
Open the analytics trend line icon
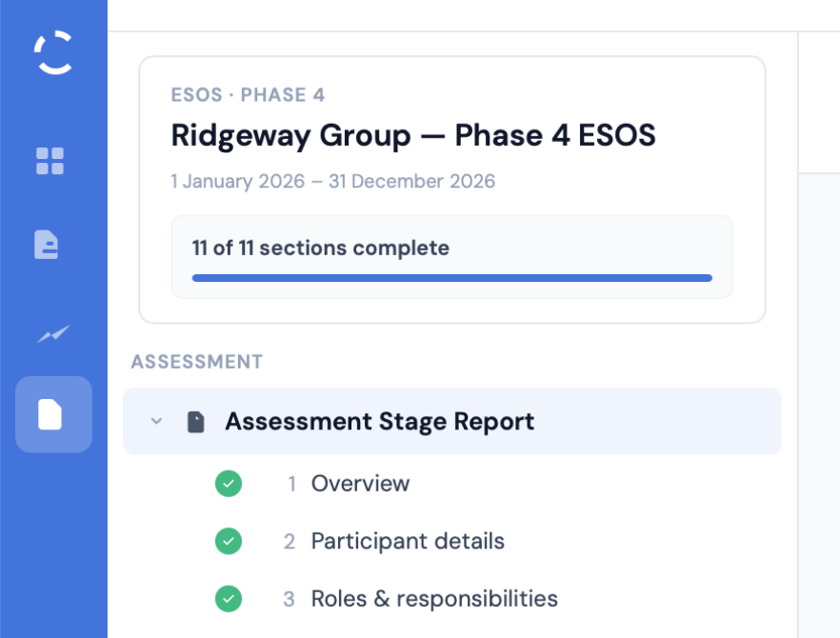pyautogui.click(x=53, y=333)
